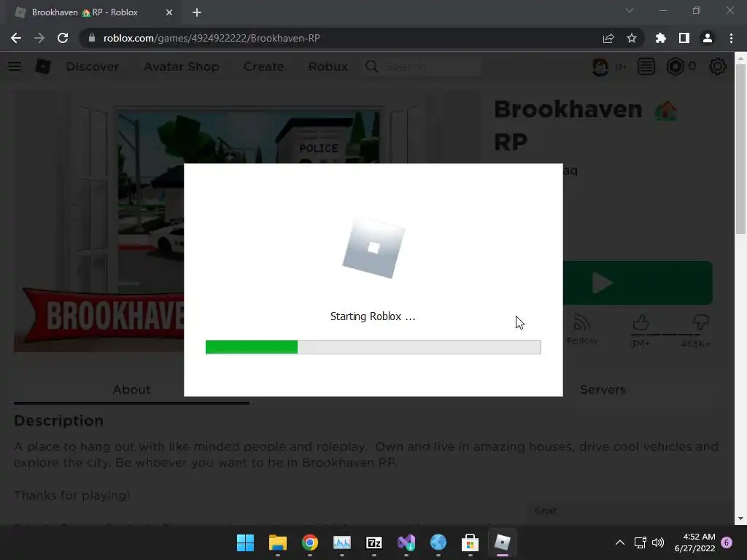Switch to the Servers tab
Image resolution: width=747 pixels, height=560 pixels.
point(603,389)
